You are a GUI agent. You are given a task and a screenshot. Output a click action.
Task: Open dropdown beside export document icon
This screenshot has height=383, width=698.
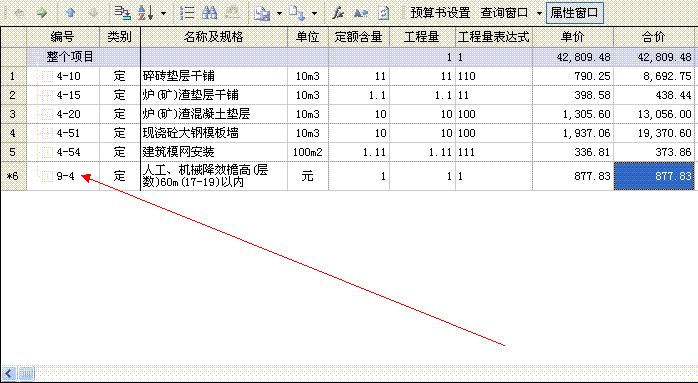(314, 13)
